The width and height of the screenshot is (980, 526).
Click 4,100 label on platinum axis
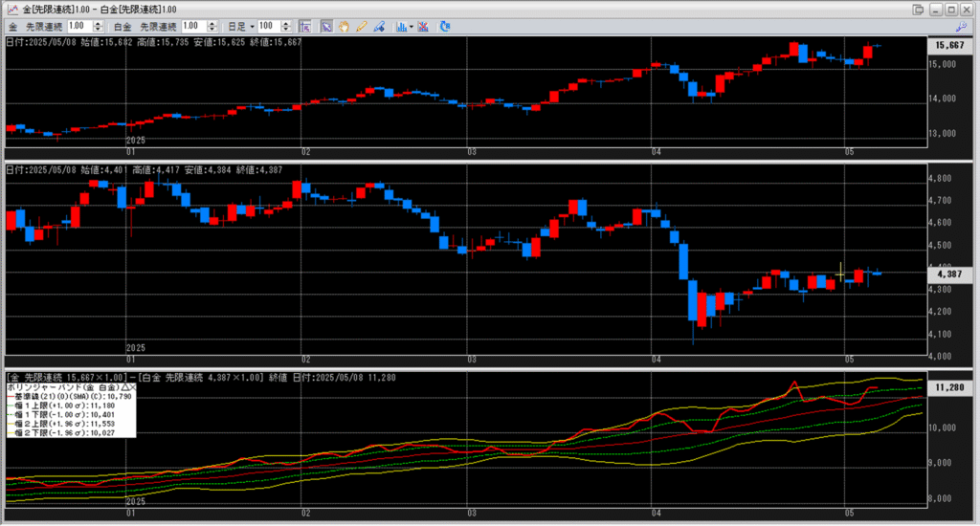(940, 334)
